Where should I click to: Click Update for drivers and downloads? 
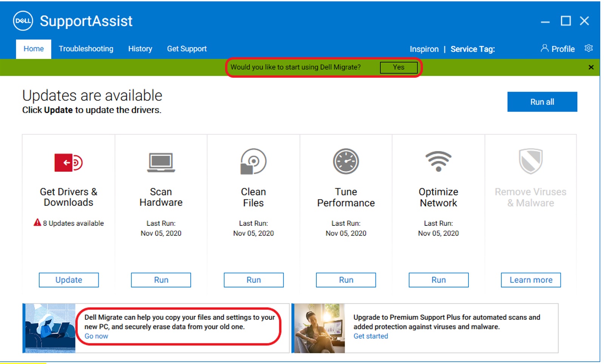69,280
